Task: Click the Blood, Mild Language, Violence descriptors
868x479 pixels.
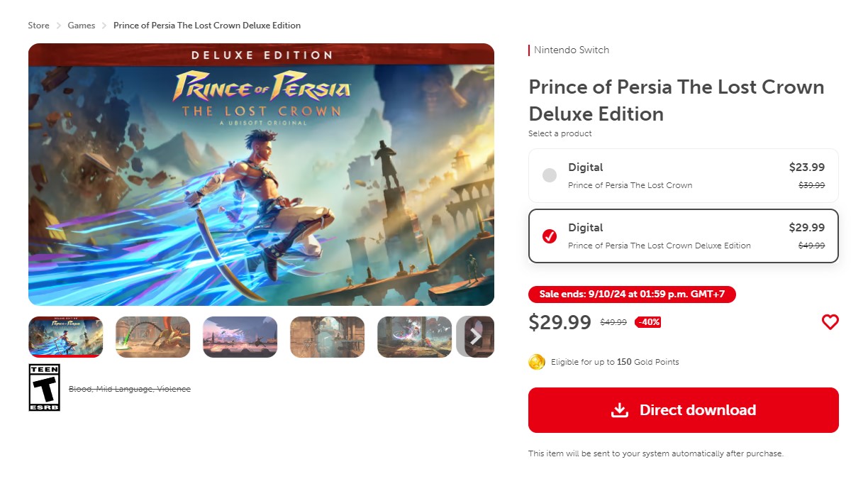Action: pos(130,389)
